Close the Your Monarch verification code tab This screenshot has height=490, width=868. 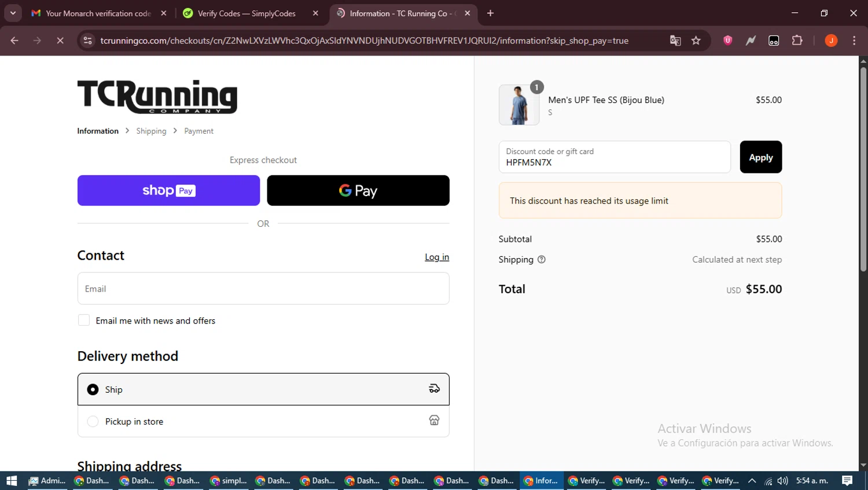(x=164, y=13)
